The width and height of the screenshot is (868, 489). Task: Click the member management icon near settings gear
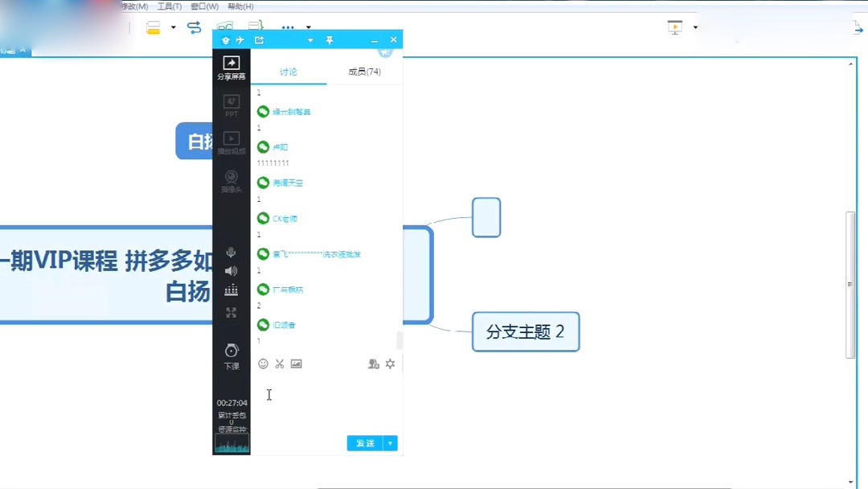[x=373, y=364]
